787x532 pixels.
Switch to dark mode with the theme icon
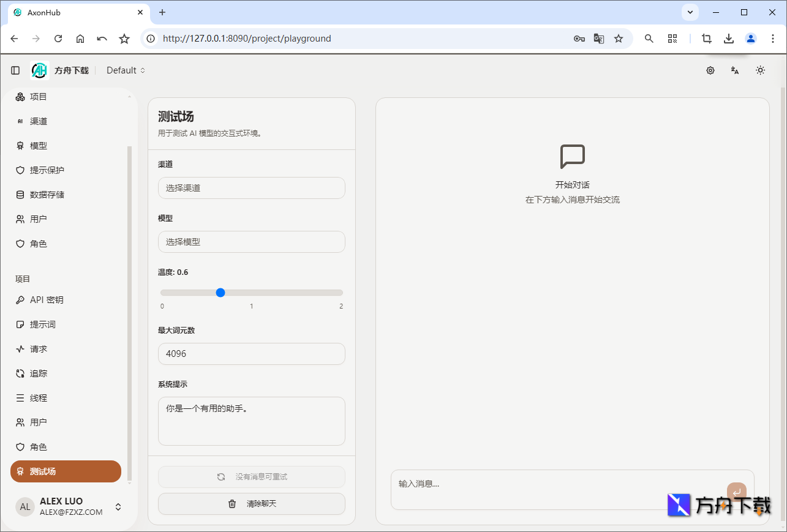760,70
